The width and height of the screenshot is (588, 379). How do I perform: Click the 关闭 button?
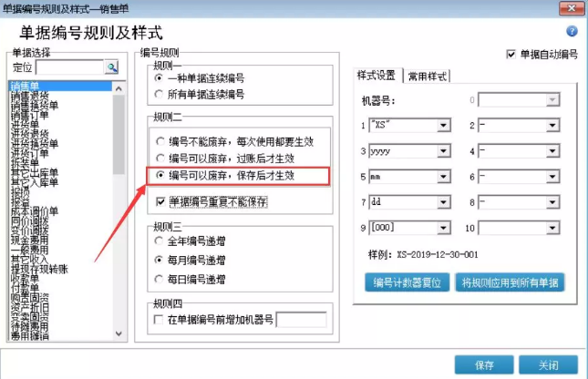(548, 364)
